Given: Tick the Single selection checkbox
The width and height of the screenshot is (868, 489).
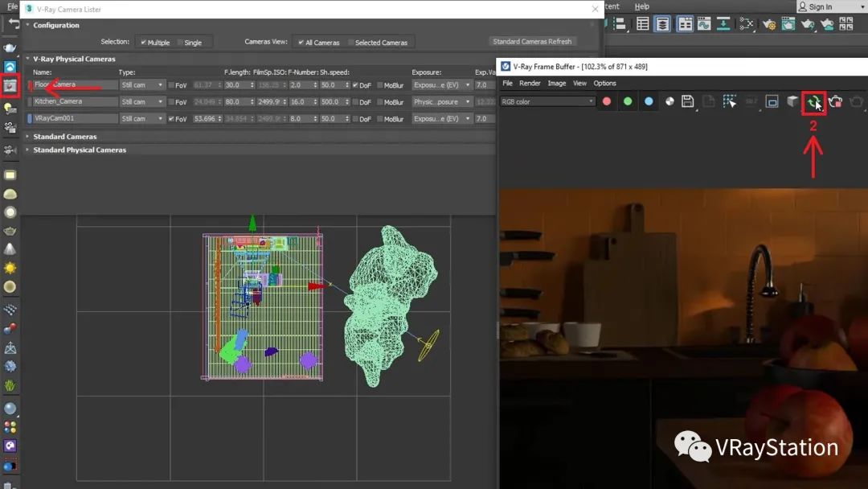Looking at the screenshot, I should 179,43.
